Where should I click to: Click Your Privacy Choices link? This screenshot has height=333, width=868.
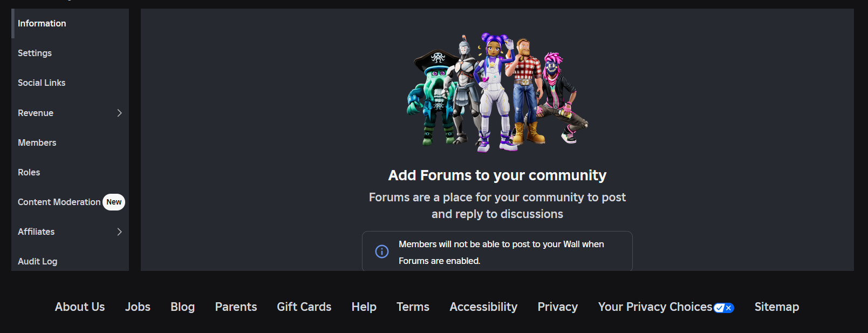[655, 307]
